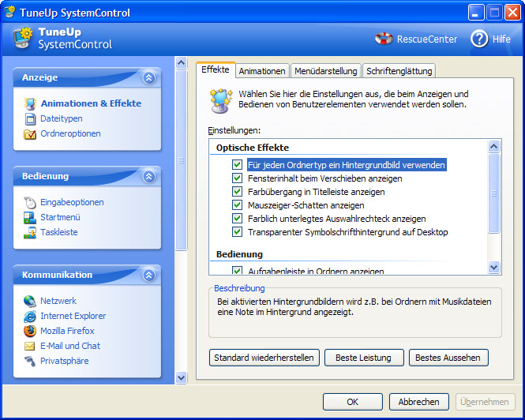Viewport: 525px width, 420px height.
Task: Select the Animationen & Effekte link
Action: pyautogui.click(x=91, y=103)
